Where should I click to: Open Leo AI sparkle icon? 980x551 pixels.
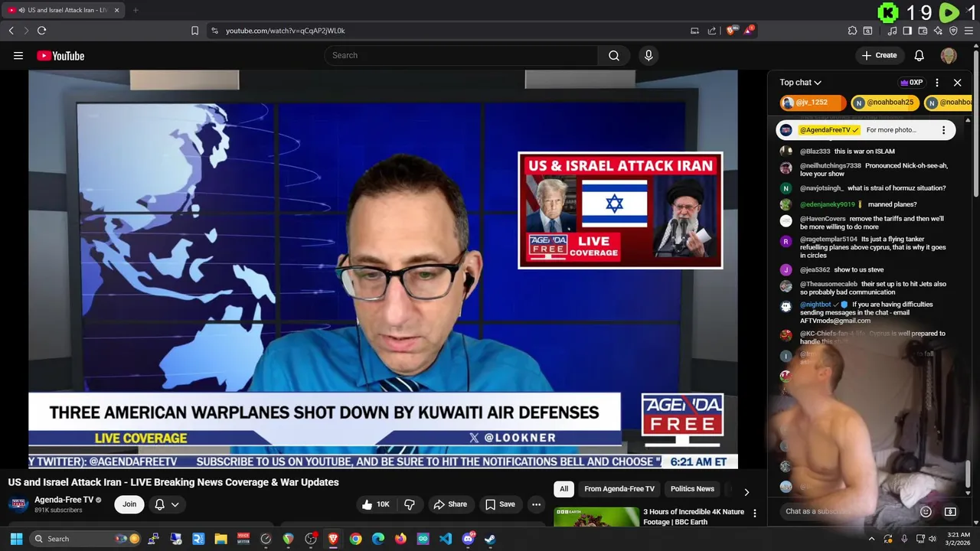click(x=938, y=31)
